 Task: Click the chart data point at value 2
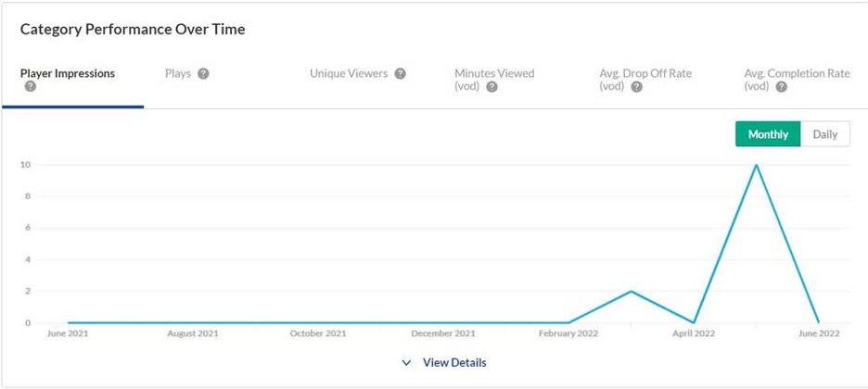tap(632, 291)
